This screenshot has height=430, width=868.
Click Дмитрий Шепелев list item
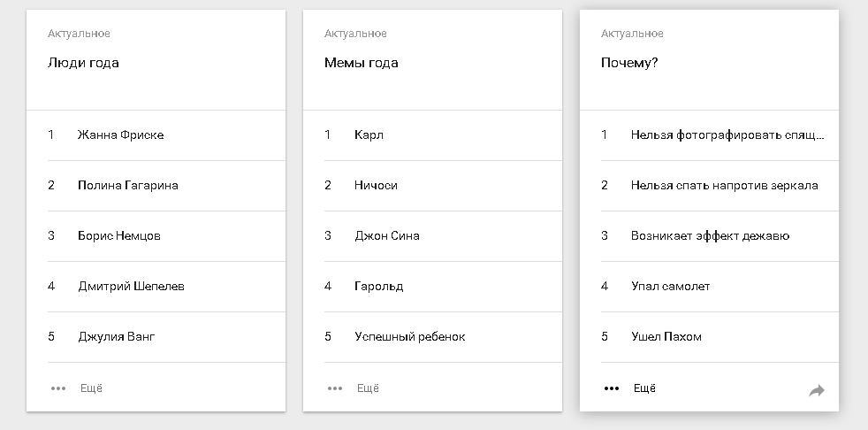coord(131,287)
